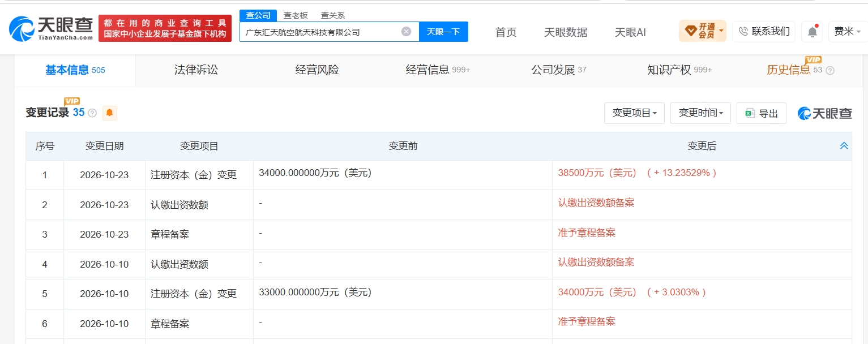This screenshot has height=344, width=868.
Task: Switch to the 查老板 search tab
Action: point(296,15)
